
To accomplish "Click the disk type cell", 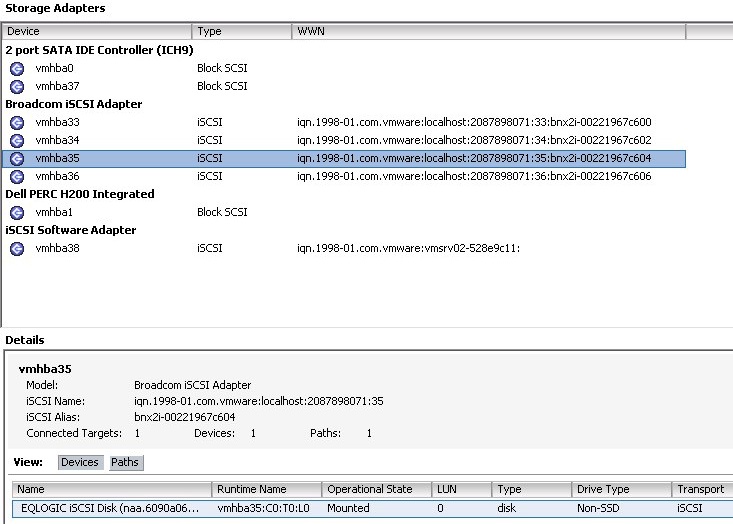I will click(507, 508).
